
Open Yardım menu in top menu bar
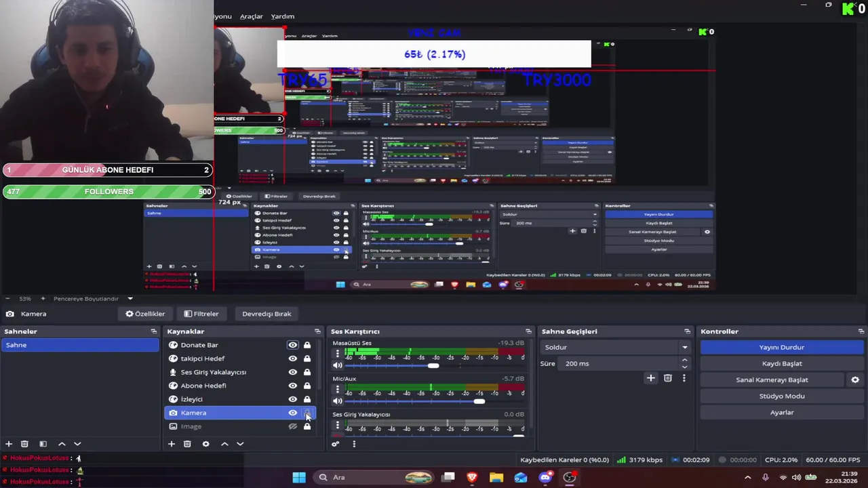click(x=283, y=16)
